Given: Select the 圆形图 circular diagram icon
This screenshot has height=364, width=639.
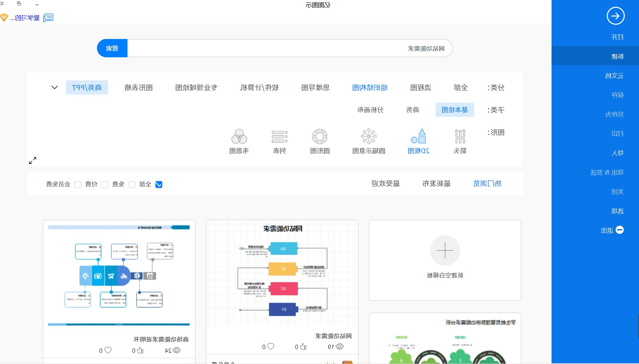Looking at the screenshot, I should tap(320, 136).
